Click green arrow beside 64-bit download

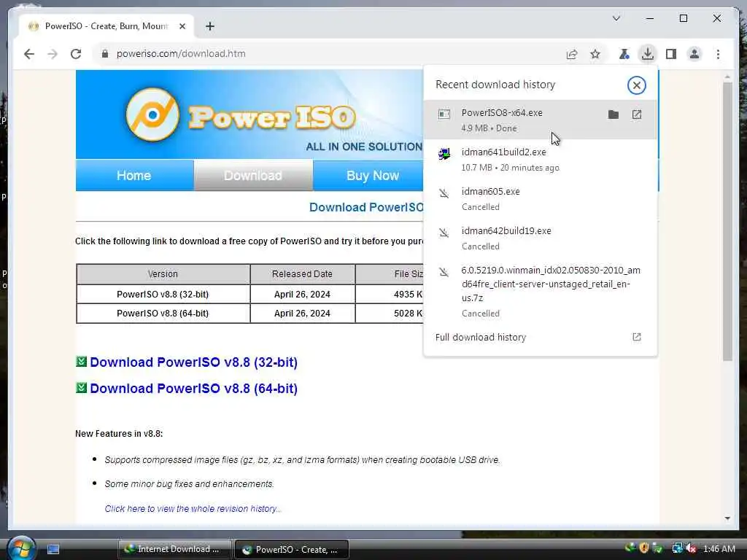(x=82, y=388)
